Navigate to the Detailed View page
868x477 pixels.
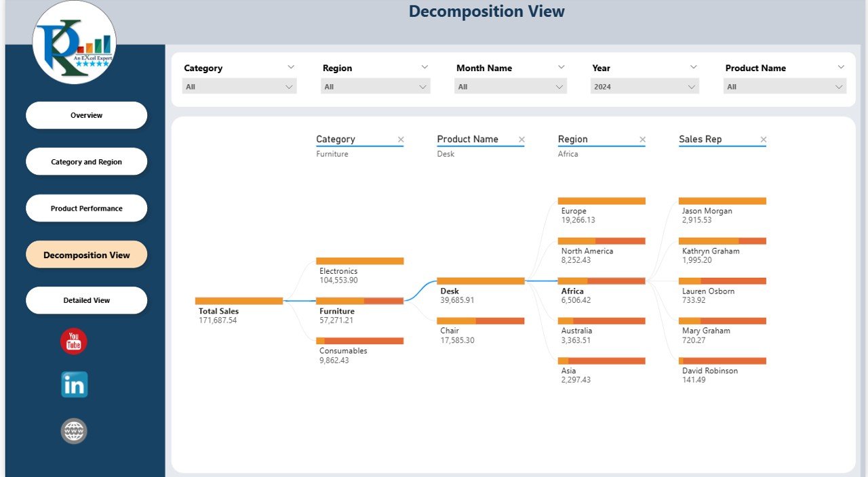click(x=87, y=300)
